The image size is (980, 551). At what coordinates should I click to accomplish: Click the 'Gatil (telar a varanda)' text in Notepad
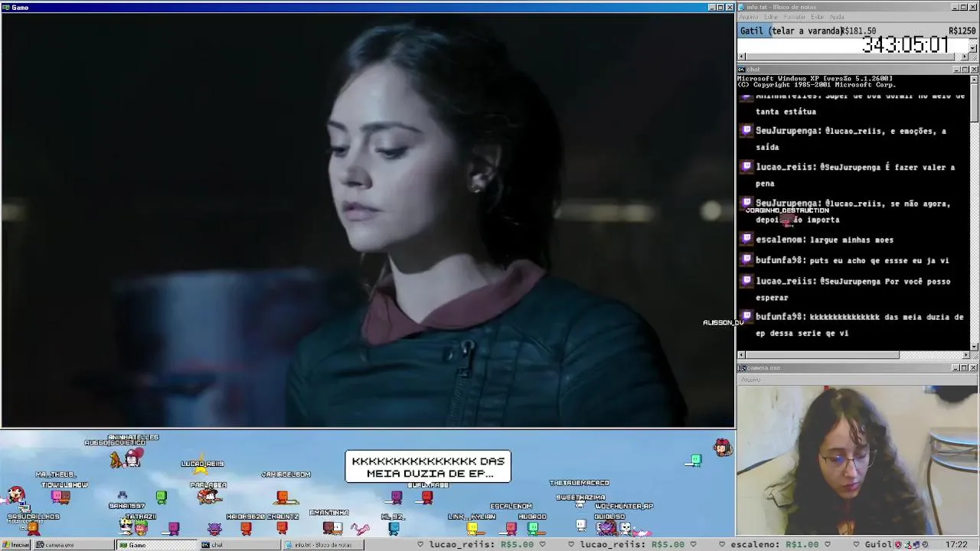click(x=792, y=31)
